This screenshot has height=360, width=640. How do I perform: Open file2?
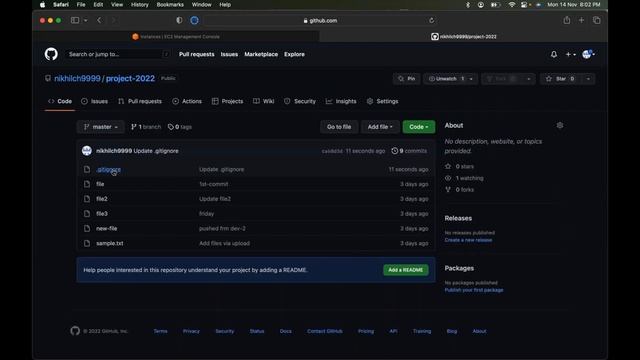(x=102, y=199)
